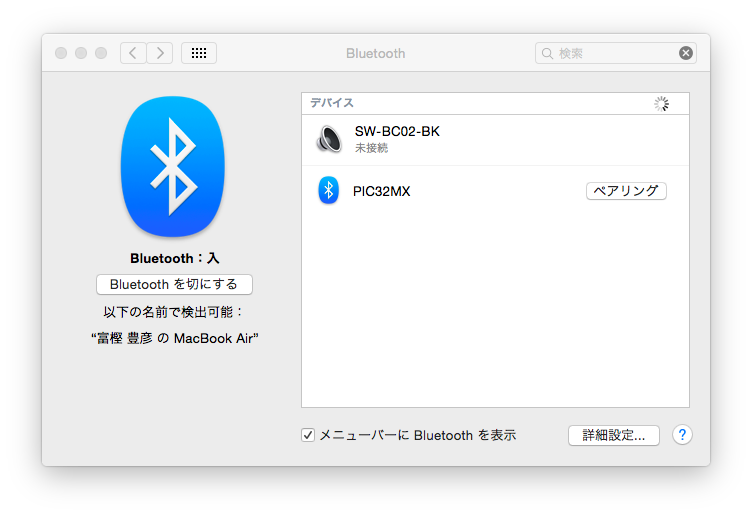Close the Bluetooth preferences window
Image resolution: width=752 pixels, height=516 pixels.
(61, 53)
